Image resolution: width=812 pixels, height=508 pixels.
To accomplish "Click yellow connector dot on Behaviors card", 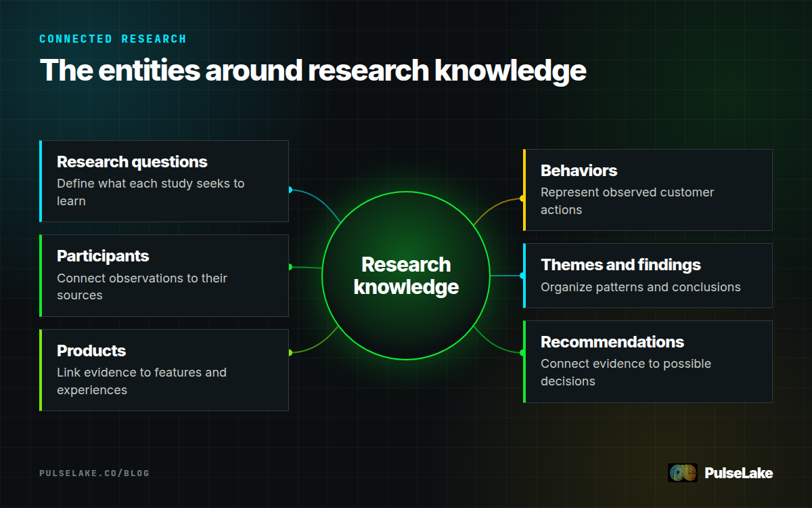I will (x=522, y=198).
